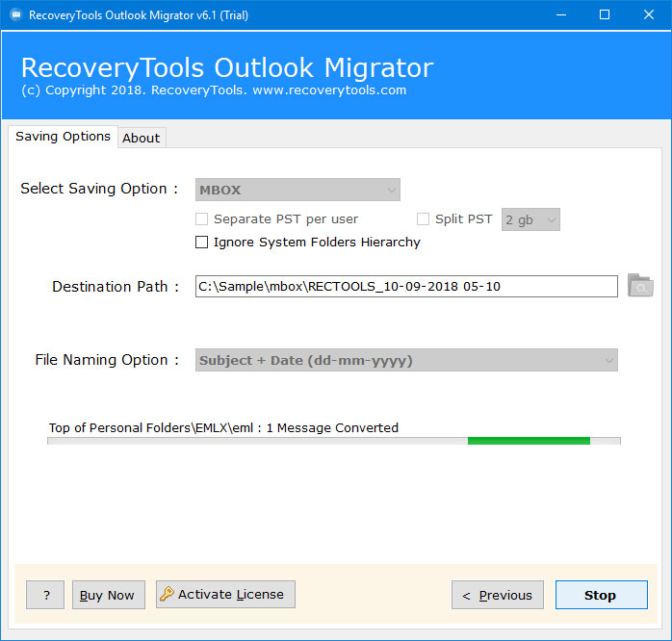This screenshot has width=672, height=641.
Task: Click the Stop button
Action: pyautogui.click(x=602, y=595)
